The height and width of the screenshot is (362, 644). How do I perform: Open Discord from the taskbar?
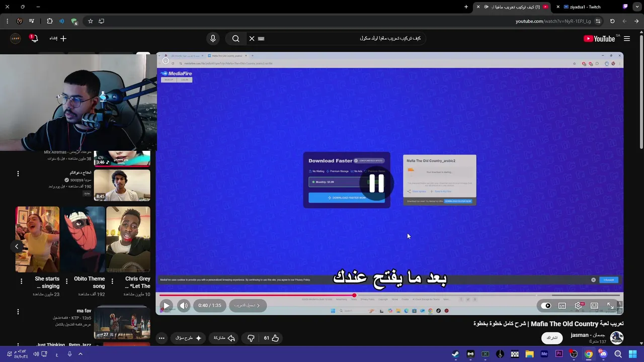603,354
